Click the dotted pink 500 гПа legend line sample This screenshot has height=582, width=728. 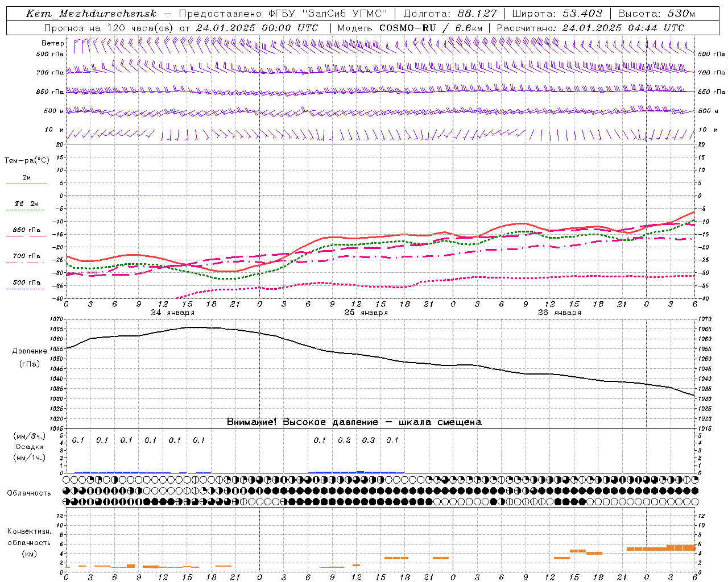tap(25, 289)
